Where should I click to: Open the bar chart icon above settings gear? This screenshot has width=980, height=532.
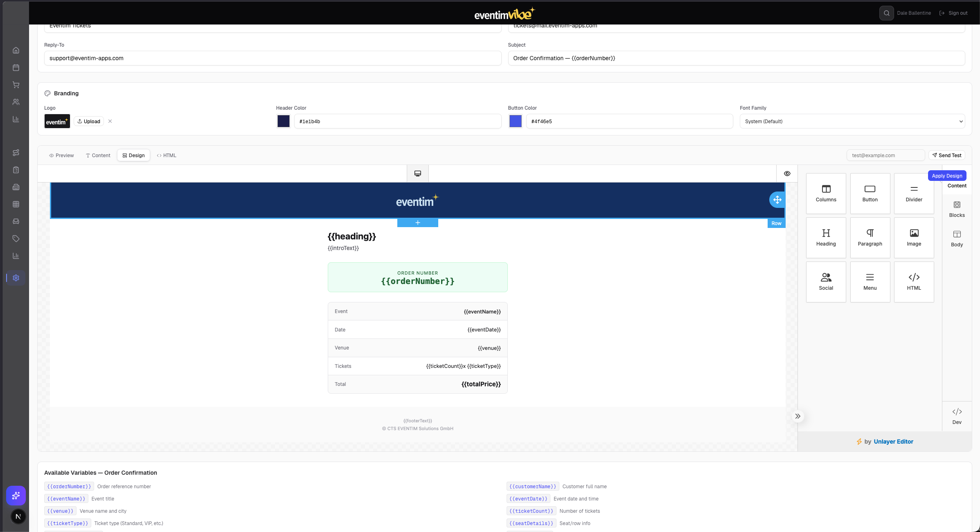tap(16, 256)
